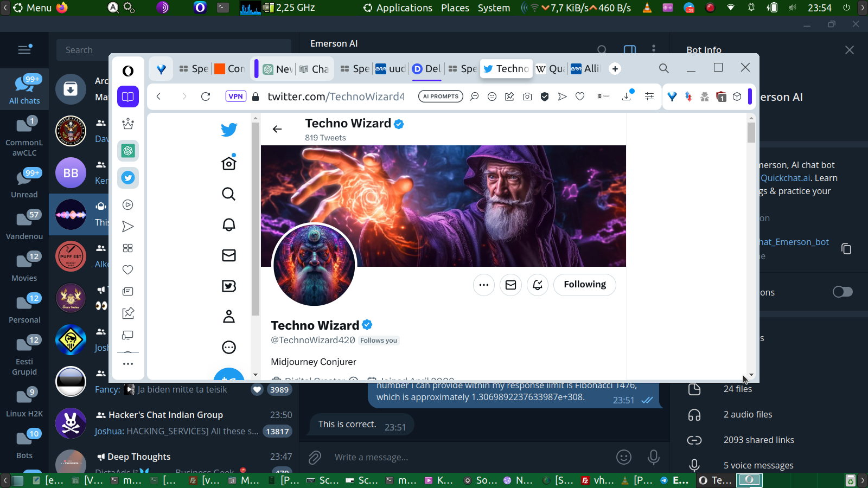The height and width of the screenshot is (488, 868).
Task: Open Twitter More circle in the left navigation
Action: coord(229,348)
